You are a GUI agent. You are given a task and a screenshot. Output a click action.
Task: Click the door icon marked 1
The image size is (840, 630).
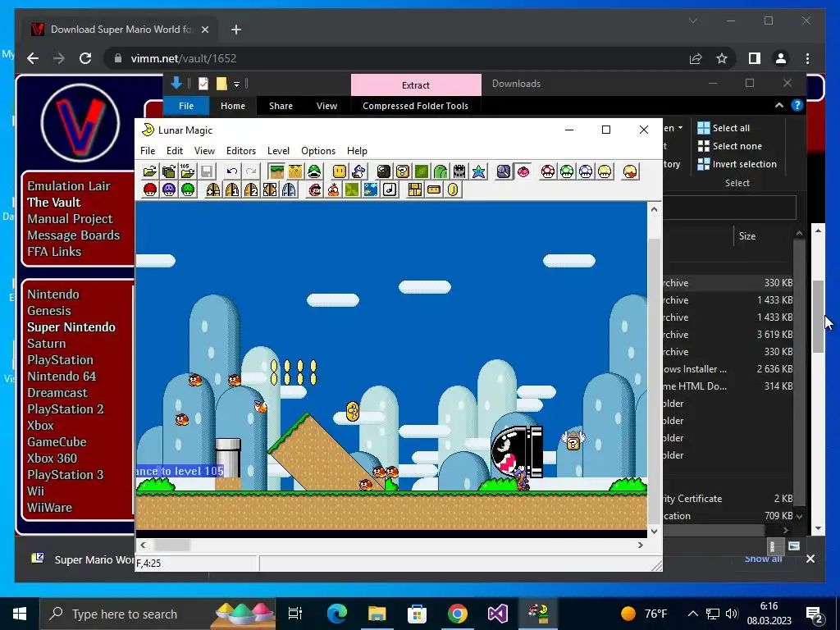[x=232, y=189]
